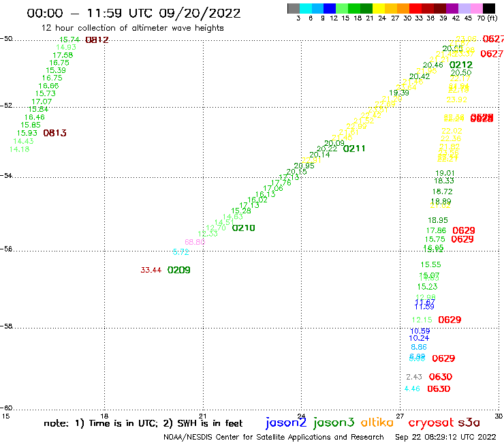
Task: Click the orange legend swatch
Action: pyautogui.click(x=403, y=8)
